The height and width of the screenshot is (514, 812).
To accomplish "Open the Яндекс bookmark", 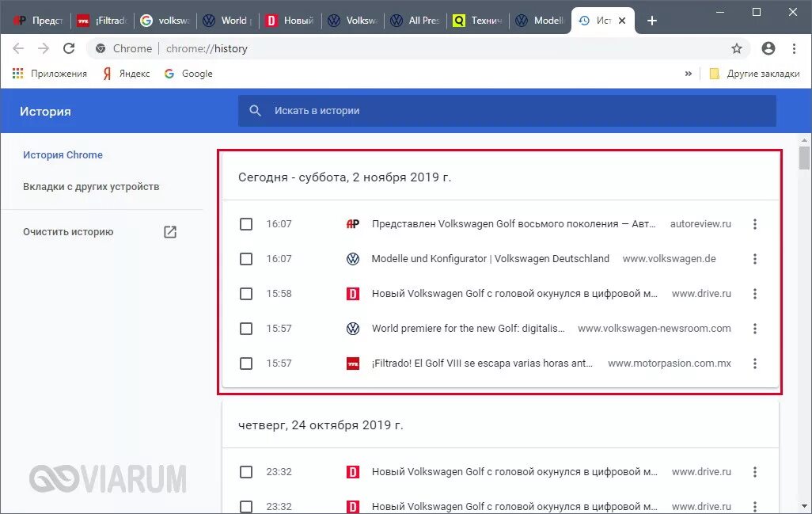I will (127, 74).
